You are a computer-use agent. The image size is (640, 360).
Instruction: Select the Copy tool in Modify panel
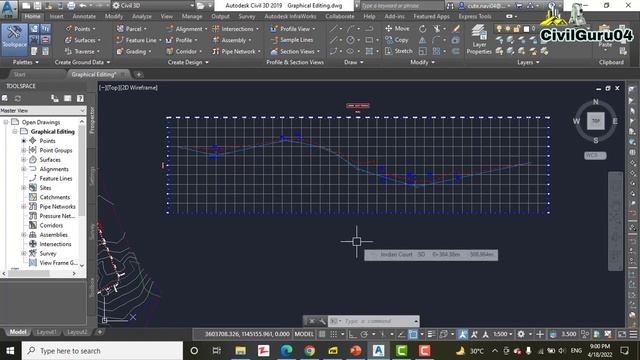397,40
